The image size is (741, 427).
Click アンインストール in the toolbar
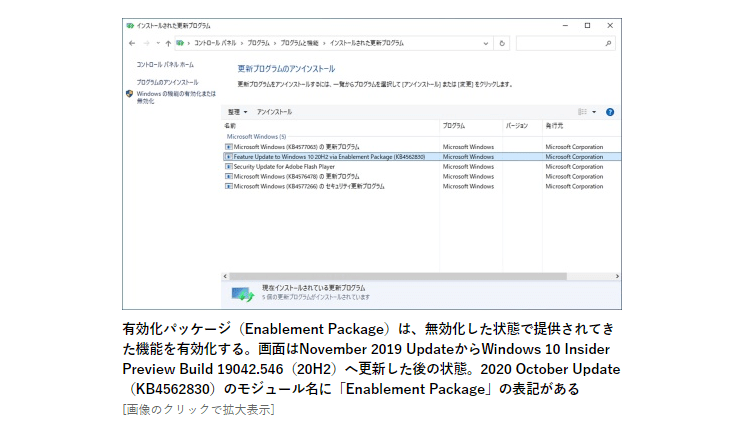click(x=274, y=112)
